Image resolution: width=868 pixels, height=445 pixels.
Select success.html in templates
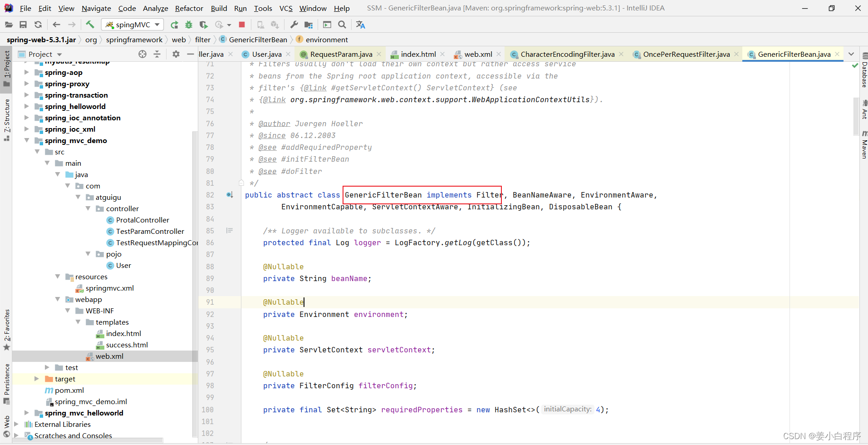pyautogui.click(x=127, y=345)
